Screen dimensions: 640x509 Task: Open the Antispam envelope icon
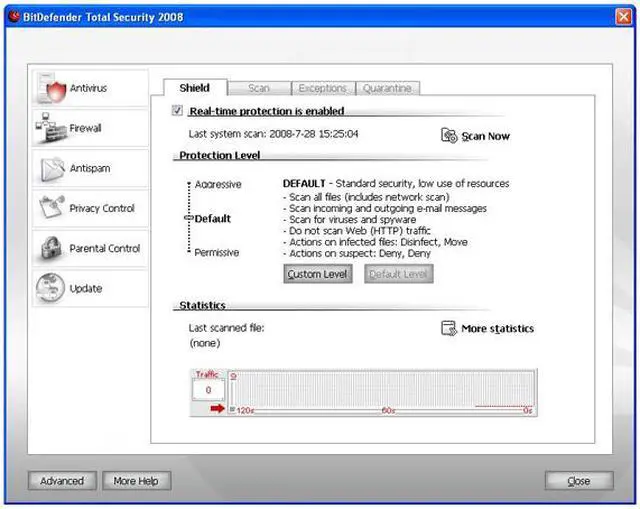tap(51, 169)
